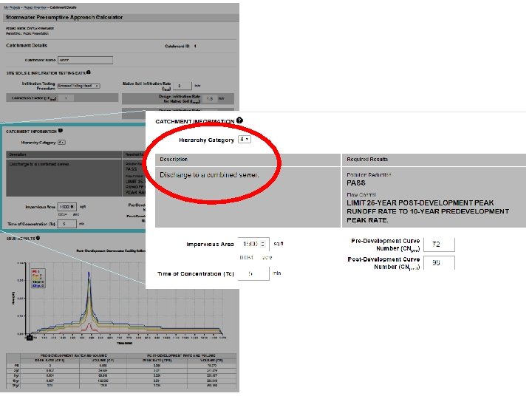Screen dimensions: 532x399
Task: Click the Pre-Development Curve Number field showing 72
Action: click(439, 244)
